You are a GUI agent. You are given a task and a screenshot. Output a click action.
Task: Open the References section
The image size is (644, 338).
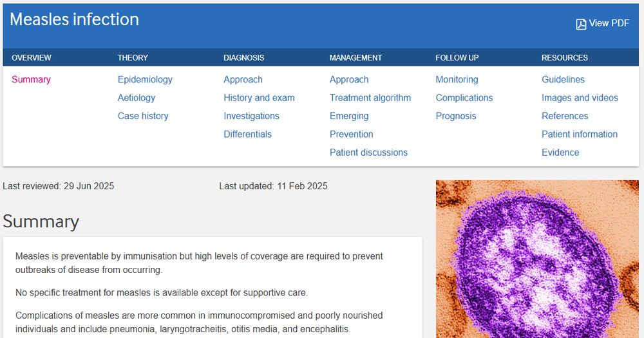(565, 117)
